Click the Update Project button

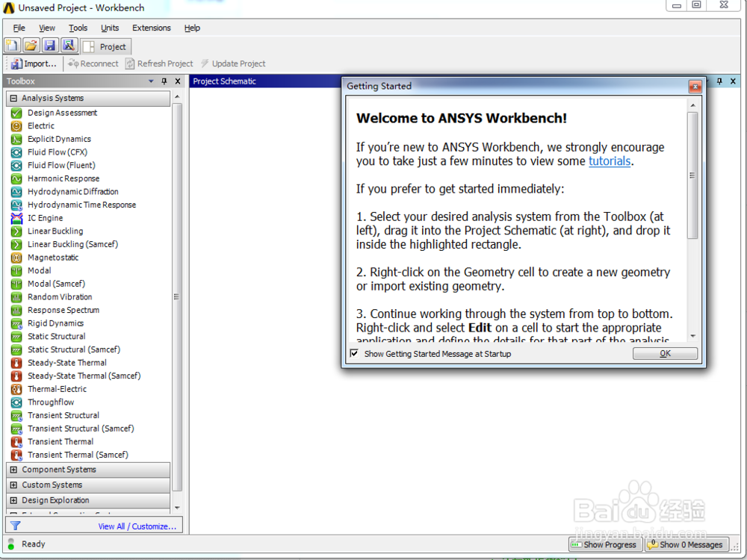point(233,63)
